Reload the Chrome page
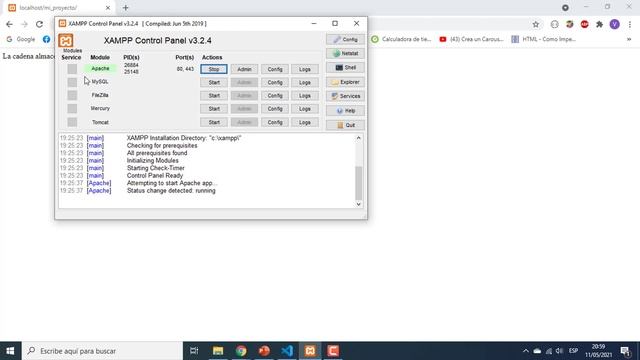The width and height of the screenshot is (640, 360). 39,24
